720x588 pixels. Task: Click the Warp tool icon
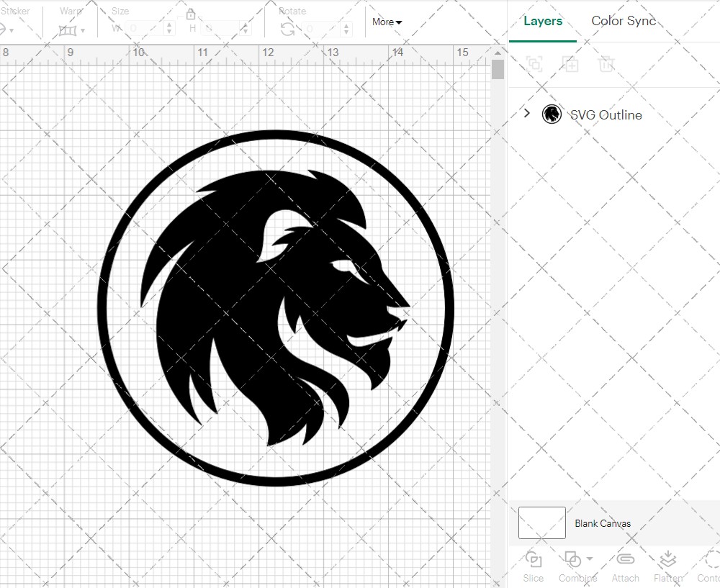point(68,30)
